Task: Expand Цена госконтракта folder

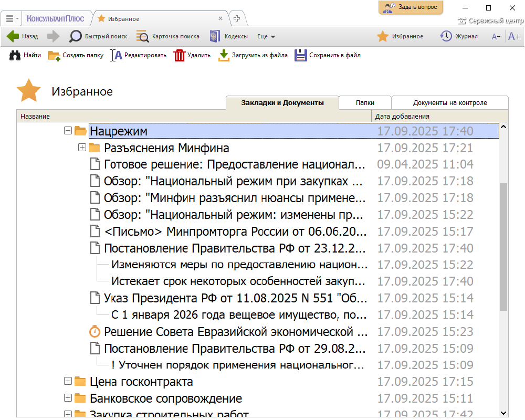Action: click(x=67, y=381)
